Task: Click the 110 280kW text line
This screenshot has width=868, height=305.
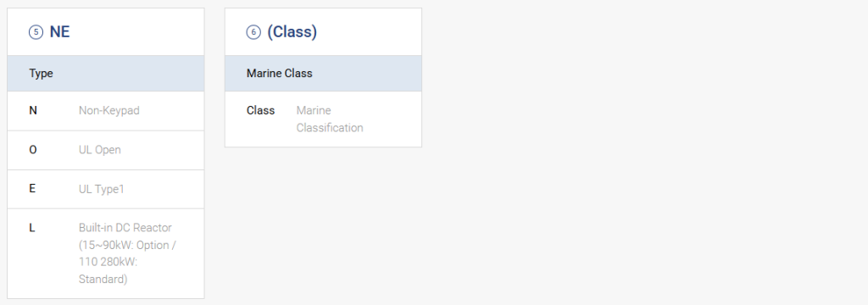Action: 108,263
